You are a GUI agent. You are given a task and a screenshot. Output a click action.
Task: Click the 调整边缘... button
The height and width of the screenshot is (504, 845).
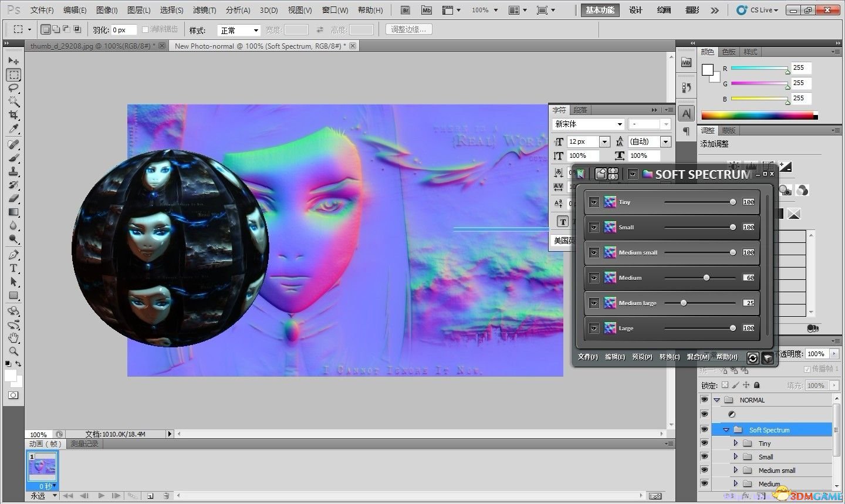(x=409, y=29)
